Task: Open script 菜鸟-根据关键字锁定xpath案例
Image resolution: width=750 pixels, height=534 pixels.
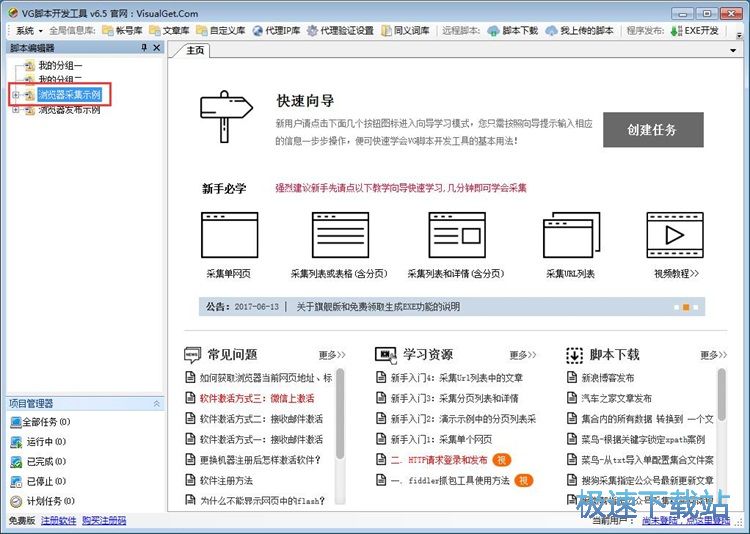Action: (x=643, y=439)
